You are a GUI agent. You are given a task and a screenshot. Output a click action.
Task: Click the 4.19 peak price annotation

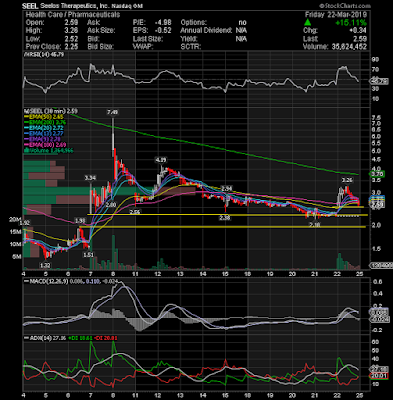161,160
